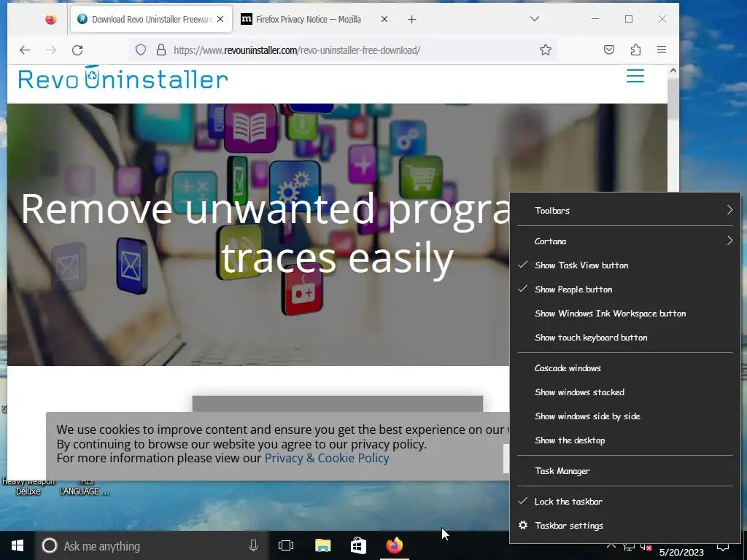Click the scrollbar up arrow
The image size is (747, 560).
point(673,71)
